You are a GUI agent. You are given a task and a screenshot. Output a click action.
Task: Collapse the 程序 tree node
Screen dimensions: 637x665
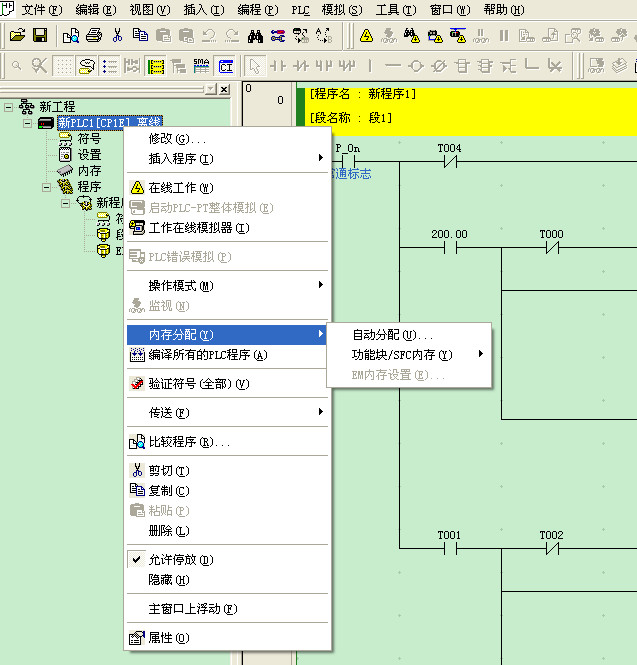(46, 187)
